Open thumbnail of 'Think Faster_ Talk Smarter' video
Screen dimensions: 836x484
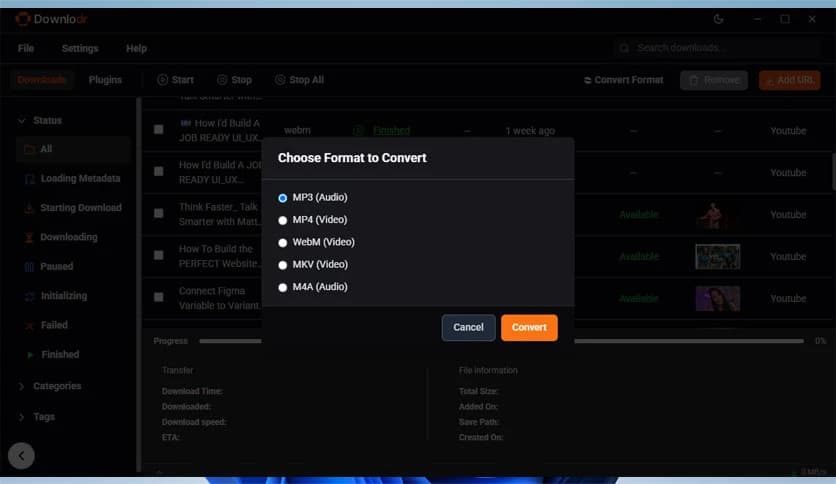[717, 215]
